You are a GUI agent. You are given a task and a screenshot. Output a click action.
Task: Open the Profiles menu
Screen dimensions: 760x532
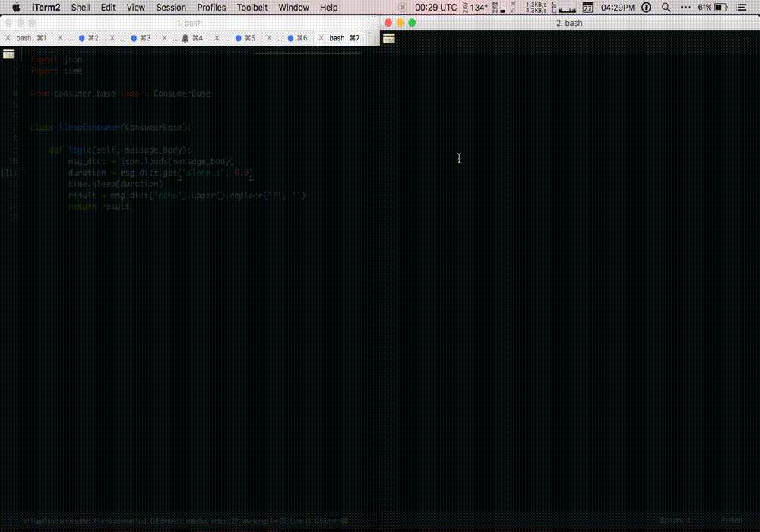211,8
